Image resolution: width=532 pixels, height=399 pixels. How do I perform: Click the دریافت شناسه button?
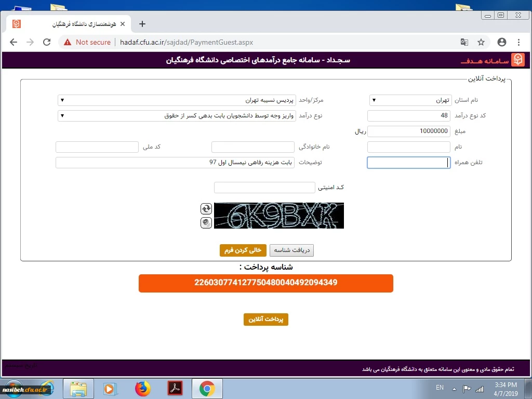pos(291,250)
